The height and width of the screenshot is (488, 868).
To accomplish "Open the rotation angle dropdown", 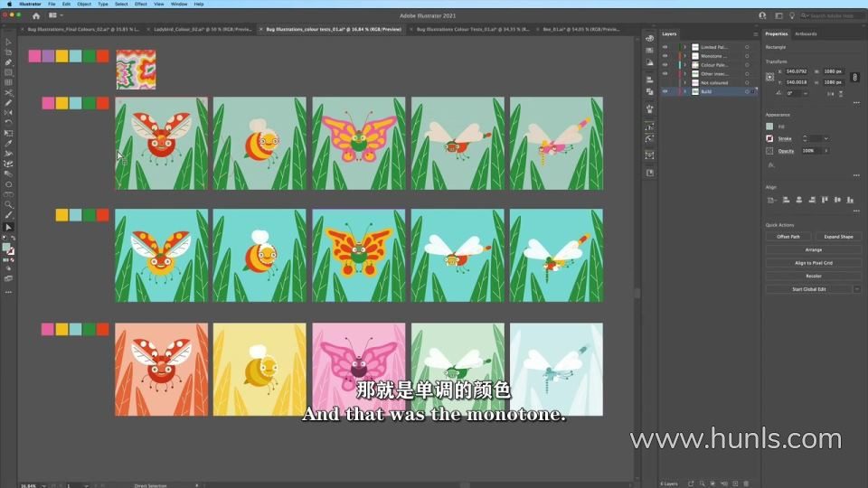I will click(x=805, y=93).
